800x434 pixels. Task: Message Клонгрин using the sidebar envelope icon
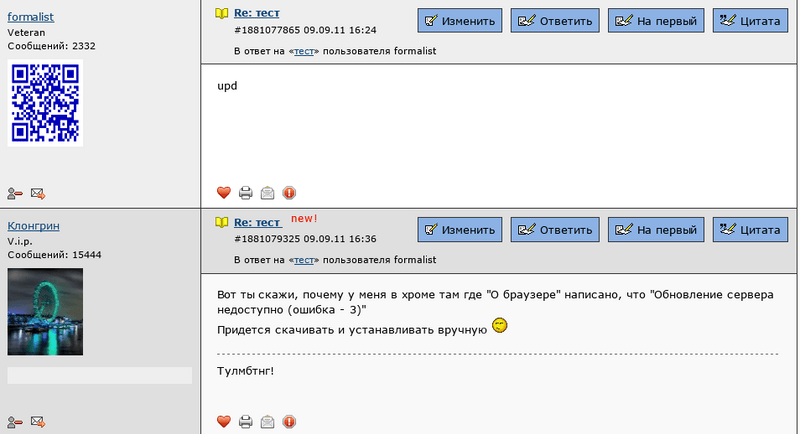[x=38, y=421]
